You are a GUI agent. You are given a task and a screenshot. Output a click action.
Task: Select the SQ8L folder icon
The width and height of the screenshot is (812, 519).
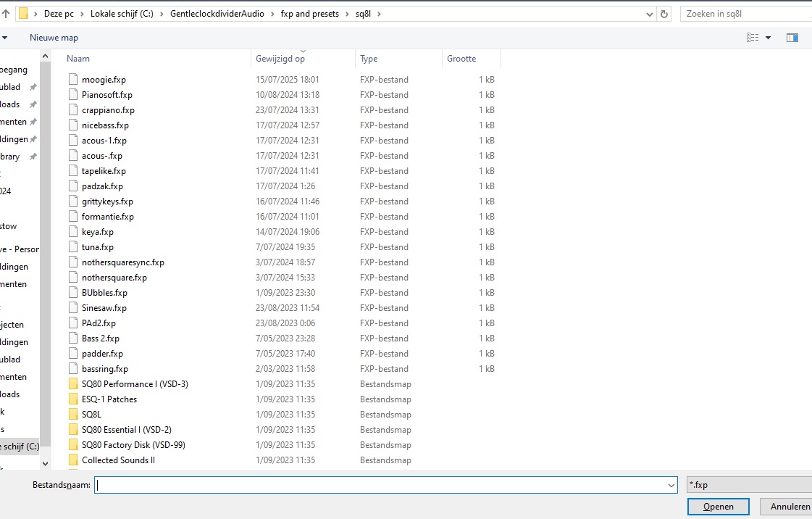[x=73, y=415]
